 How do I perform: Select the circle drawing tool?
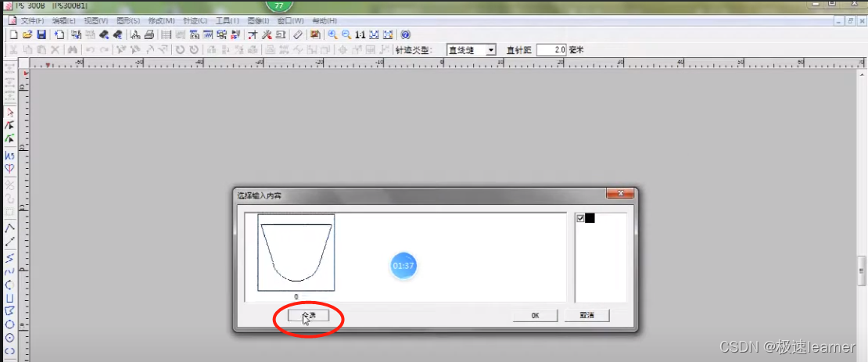9,324
